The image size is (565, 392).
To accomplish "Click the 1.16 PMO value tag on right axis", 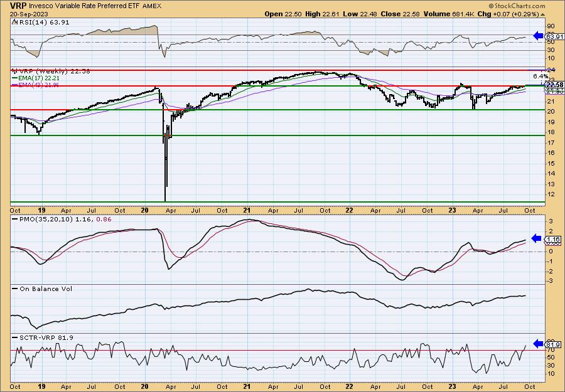I will click(x=554, y=239).
